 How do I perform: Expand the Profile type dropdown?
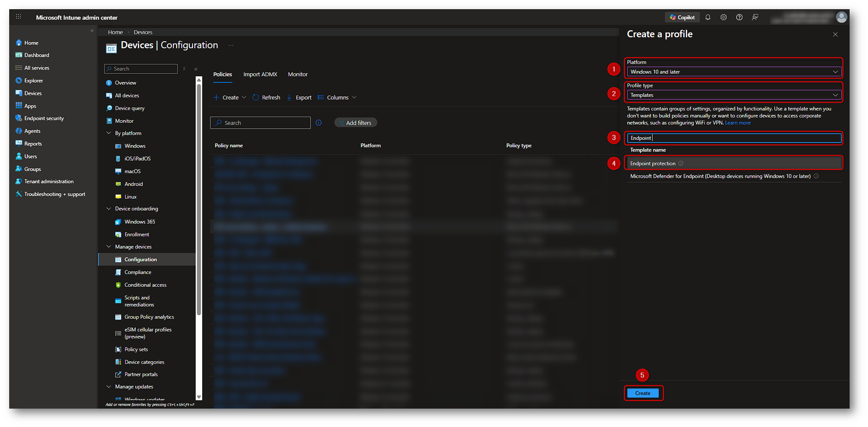point(733,95)
